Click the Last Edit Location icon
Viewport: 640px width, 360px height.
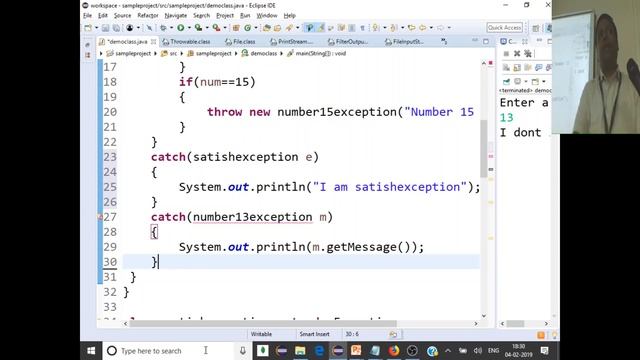412,28
